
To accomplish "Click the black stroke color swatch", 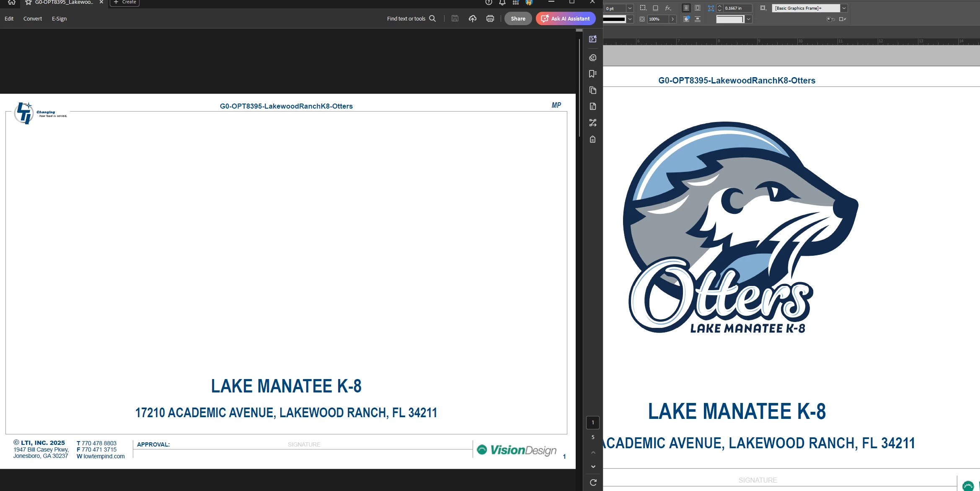I will click(x=614, y=19).
